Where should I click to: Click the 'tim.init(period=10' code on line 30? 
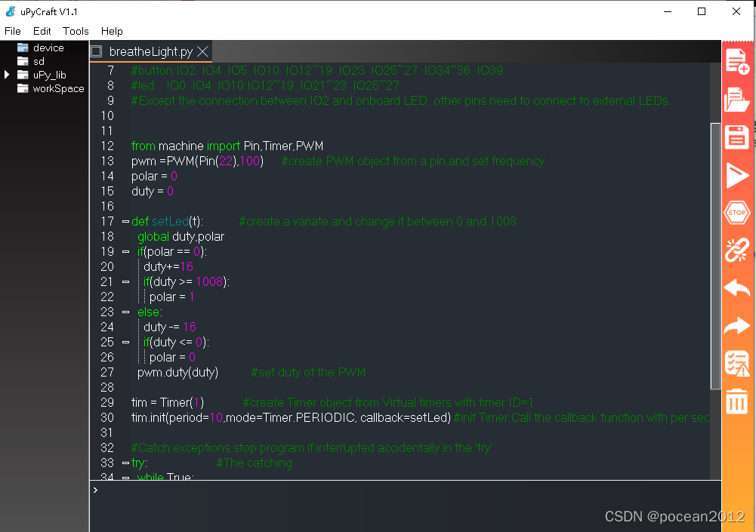pyautogui.click(x=177, y=418)
